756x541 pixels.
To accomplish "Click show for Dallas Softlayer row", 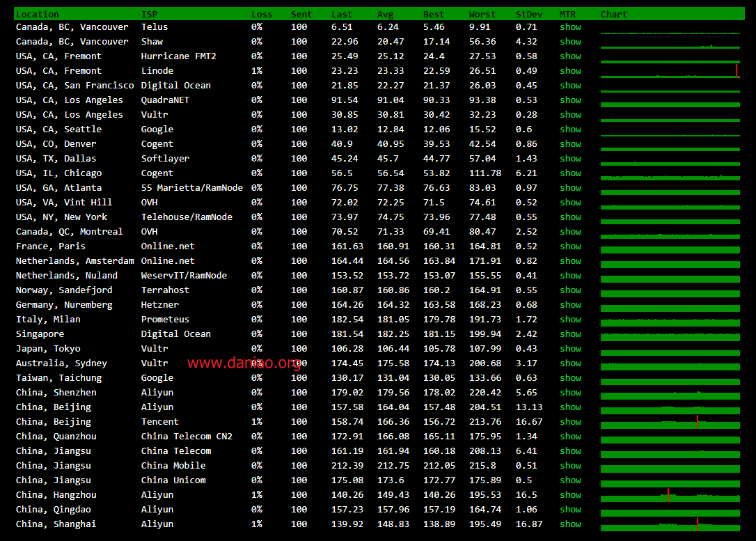I will [x=570, y=159].
